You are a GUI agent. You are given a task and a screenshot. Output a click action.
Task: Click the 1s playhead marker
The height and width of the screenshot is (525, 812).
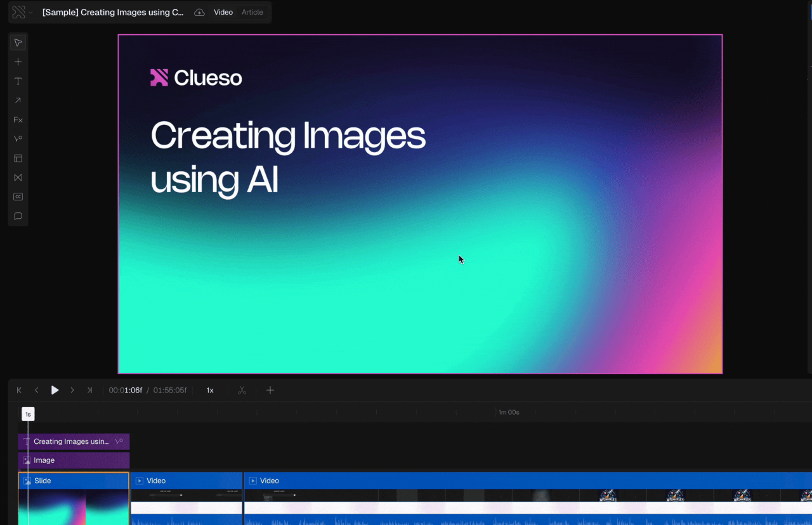[x=28, y=414]
